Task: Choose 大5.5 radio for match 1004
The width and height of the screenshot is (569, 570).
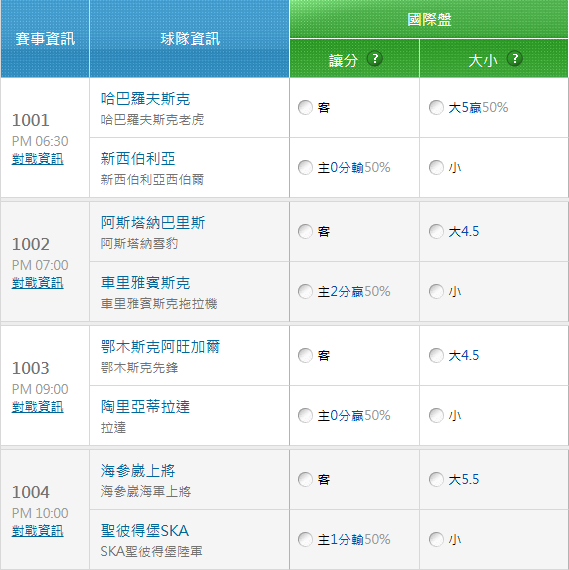Action: click(x=436, y=479)
